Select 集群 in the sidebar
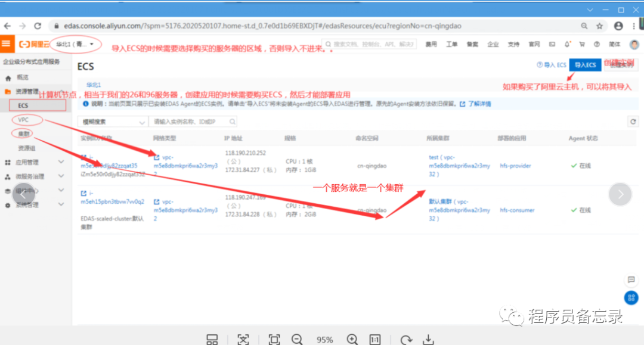The height and width of the screenshot is (345, 644). [x=23, y=133]
